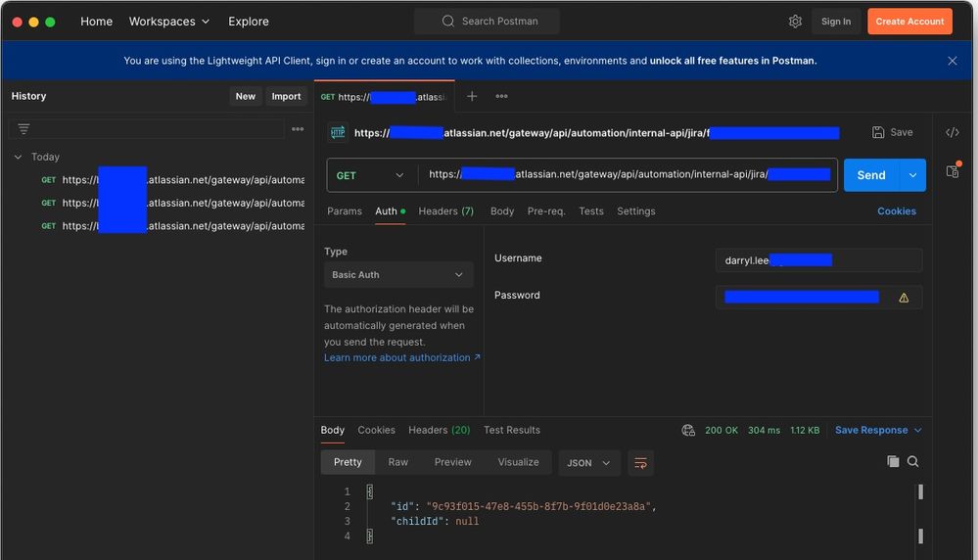Open the Cookies link

[x=897, y=211]
